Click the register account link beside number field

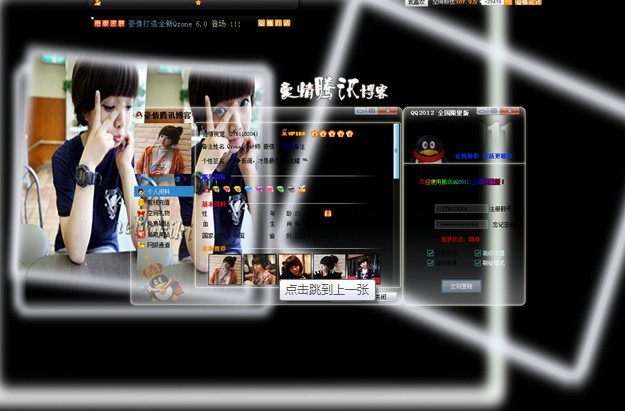(x=500, y=208)
